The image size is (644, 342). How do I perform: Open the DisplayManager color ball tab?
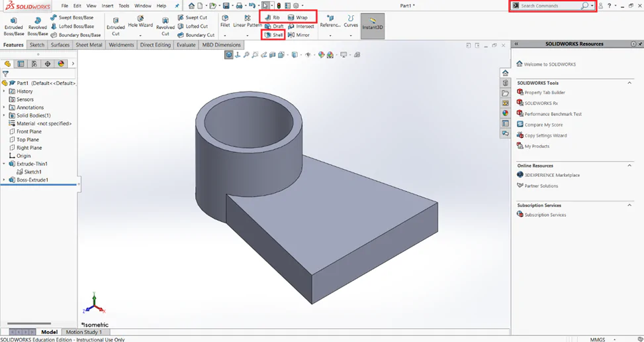[x=61, y=64]
